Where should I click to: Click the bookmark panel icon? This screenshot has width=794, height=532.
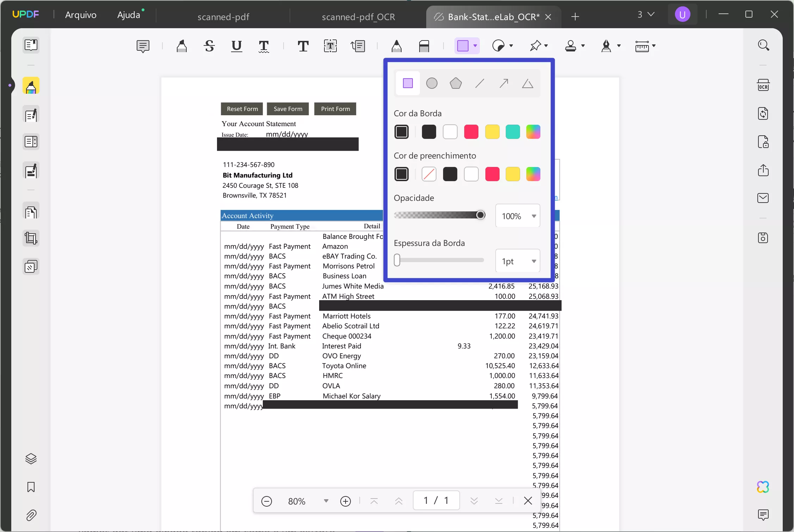pos(31,487)
